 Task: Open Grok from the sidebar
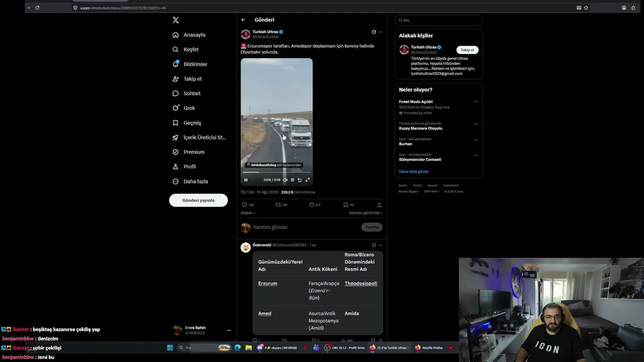(184, 108)
